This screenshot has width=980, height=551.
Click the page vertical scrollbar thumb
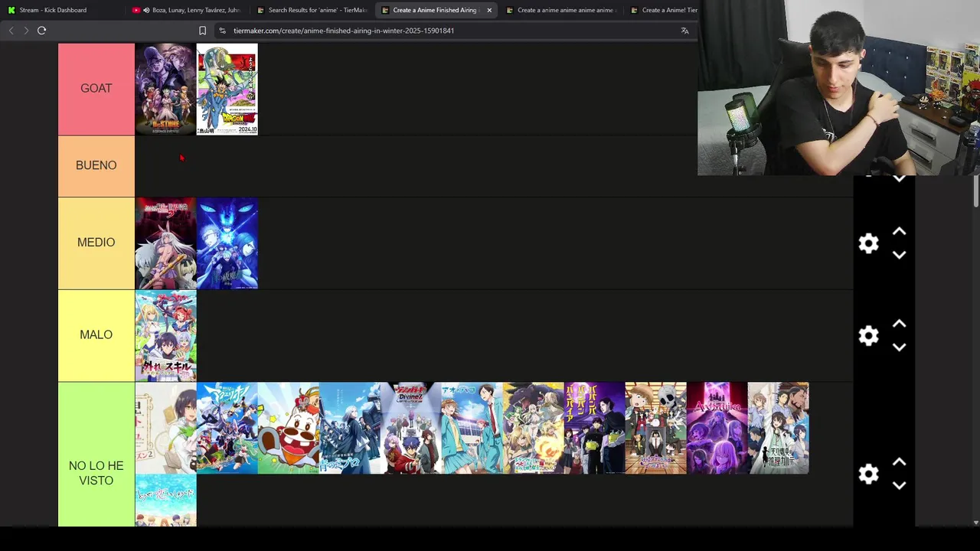coord(975,191)
